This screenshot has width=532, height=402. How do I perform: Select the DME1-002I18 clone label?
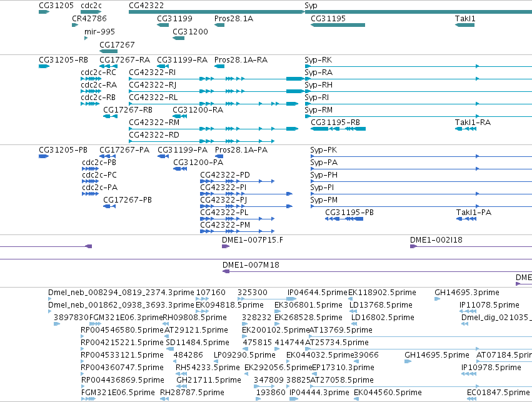(x=436, y=241)
